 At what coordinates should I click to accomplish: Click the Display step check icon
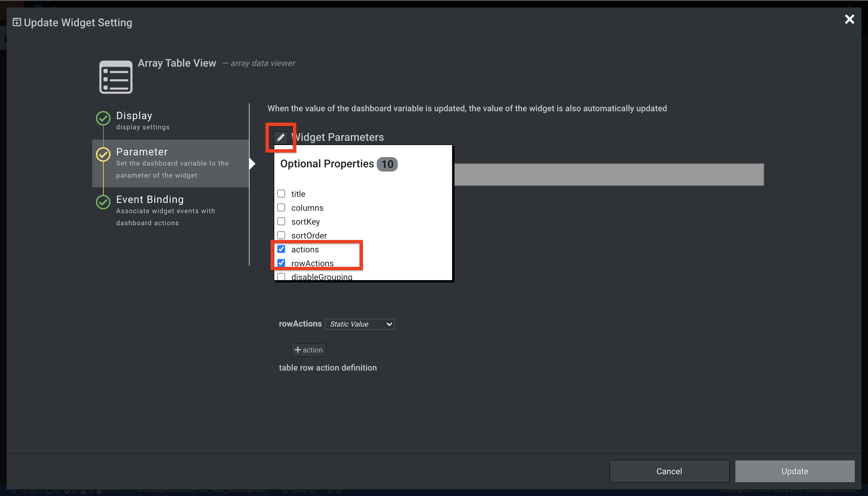point(103,118)
